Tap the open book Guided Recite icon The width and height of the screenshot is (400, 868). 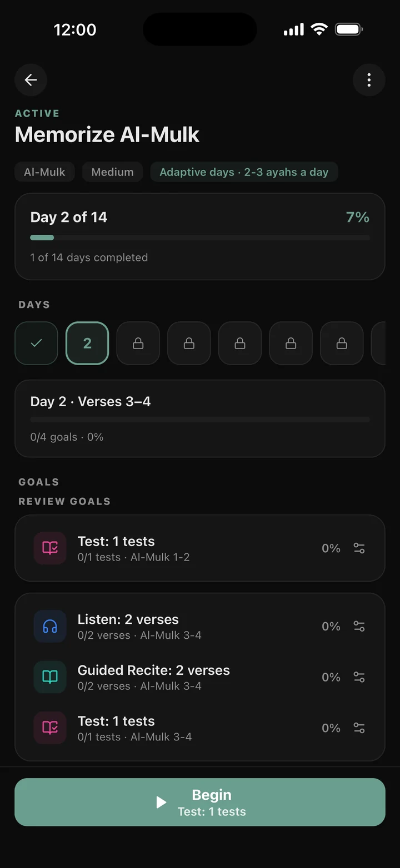(50, 677)
